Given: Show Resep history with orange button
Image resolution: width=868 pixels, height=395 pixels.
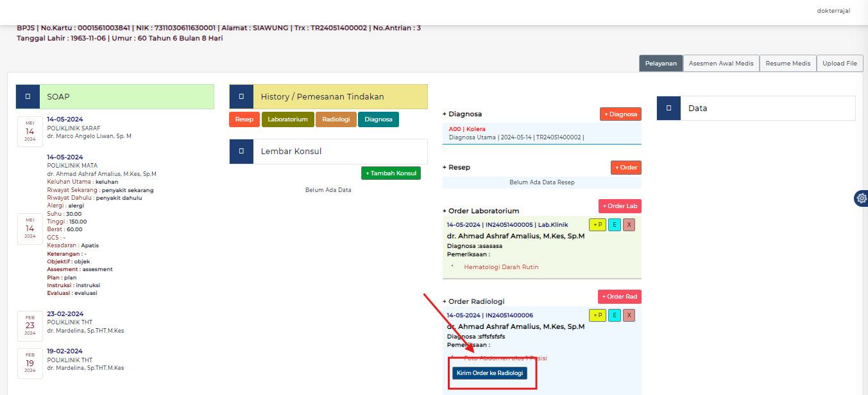Looking at the screenshot, I should coord(244,119).
